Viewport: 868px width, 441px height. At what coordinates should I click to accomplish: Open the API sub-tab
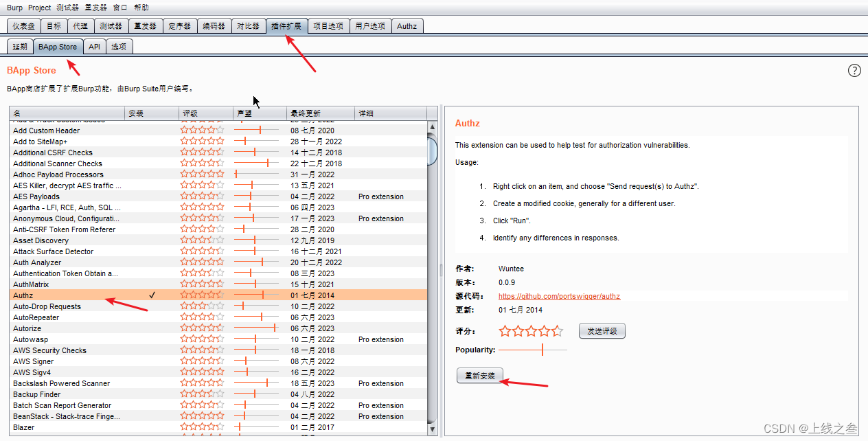coord(95,47)
